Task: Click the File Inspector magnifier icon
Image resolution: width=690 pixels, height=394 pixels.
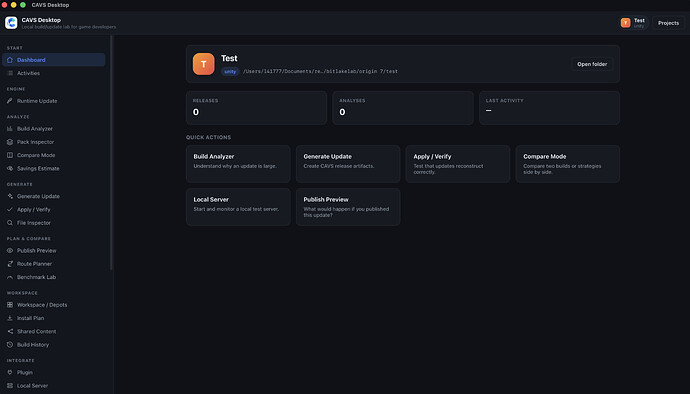Action: [10, 223]
